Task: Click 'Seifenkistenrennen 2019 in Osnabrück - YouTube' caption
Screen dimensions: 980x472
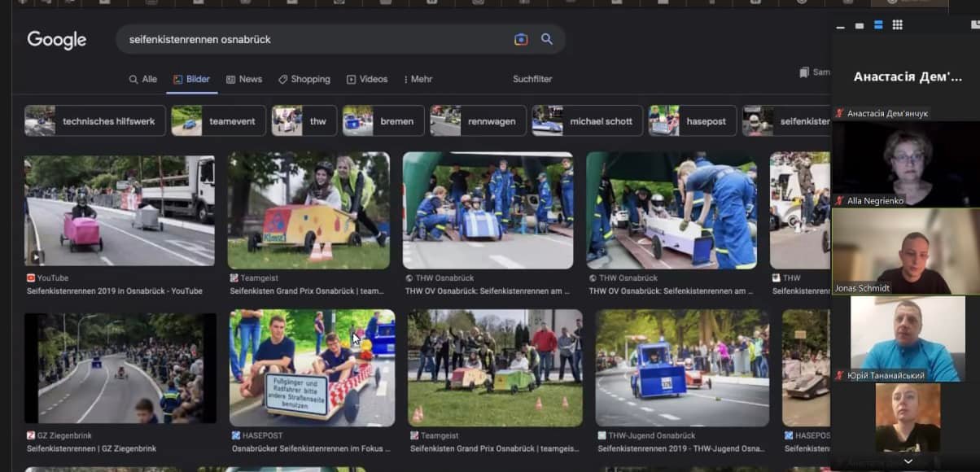Action: click(x=115, y=291)
